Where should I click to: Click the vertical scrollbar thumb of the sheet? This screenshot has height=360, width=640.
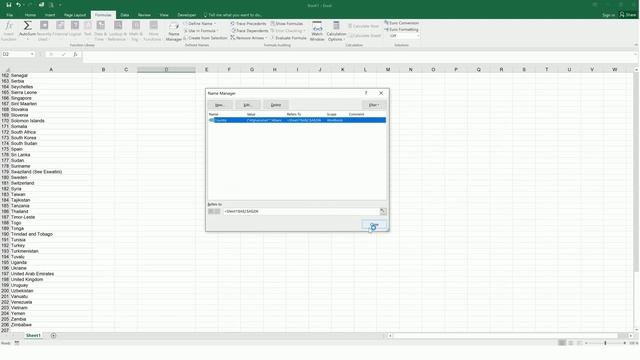click(x=636, y=173)
